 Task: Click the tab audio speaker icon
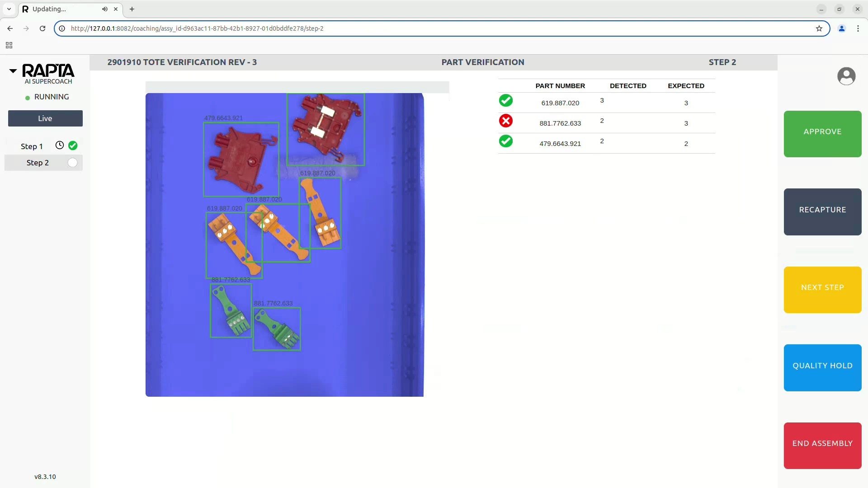[105, 9]
